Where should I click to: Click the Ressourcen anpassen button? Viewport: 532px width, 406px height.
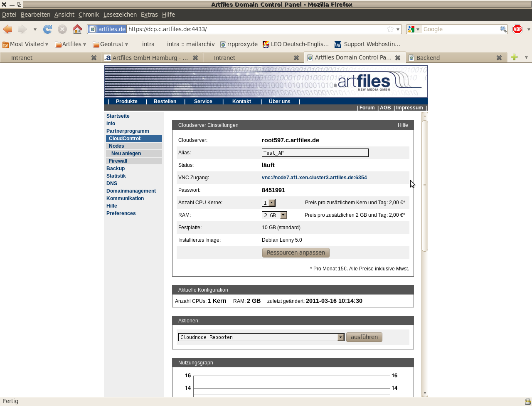[296, 253]
